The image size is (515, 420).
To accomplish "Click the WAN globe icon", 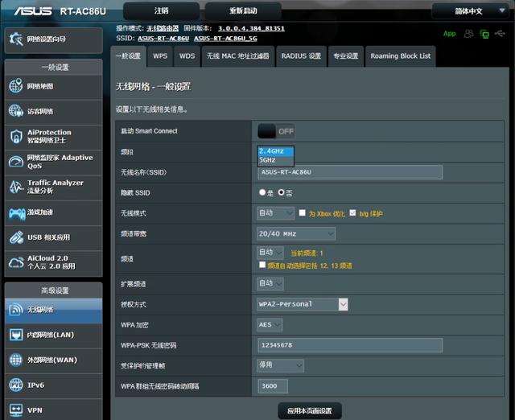I will (16, 360).
